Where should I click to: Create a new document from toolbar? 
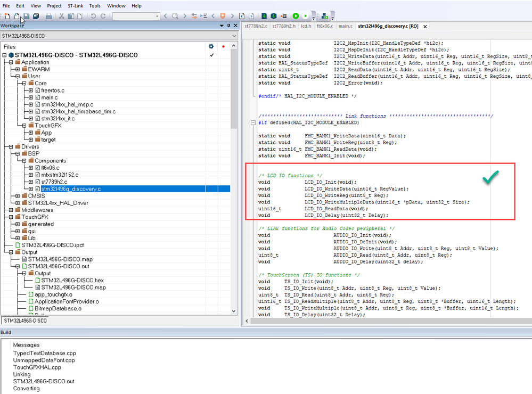click(7, 16)
